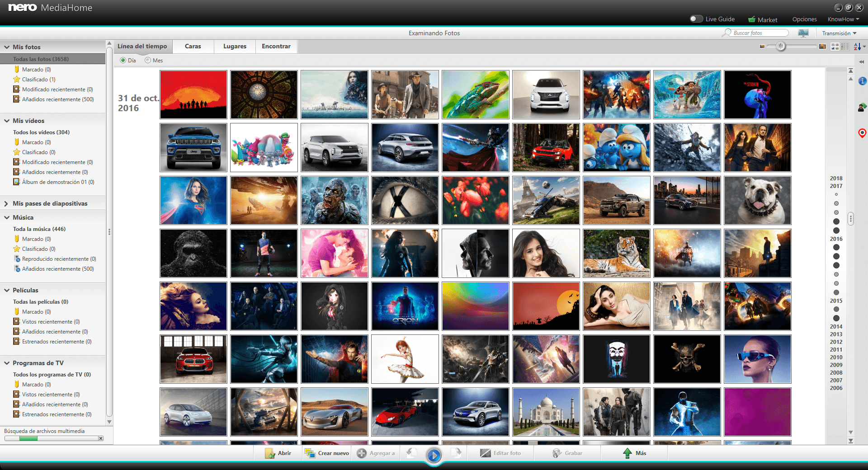The image size is (868, 470).
Task: Open the red location pin icon
Action: click(862, 133)
